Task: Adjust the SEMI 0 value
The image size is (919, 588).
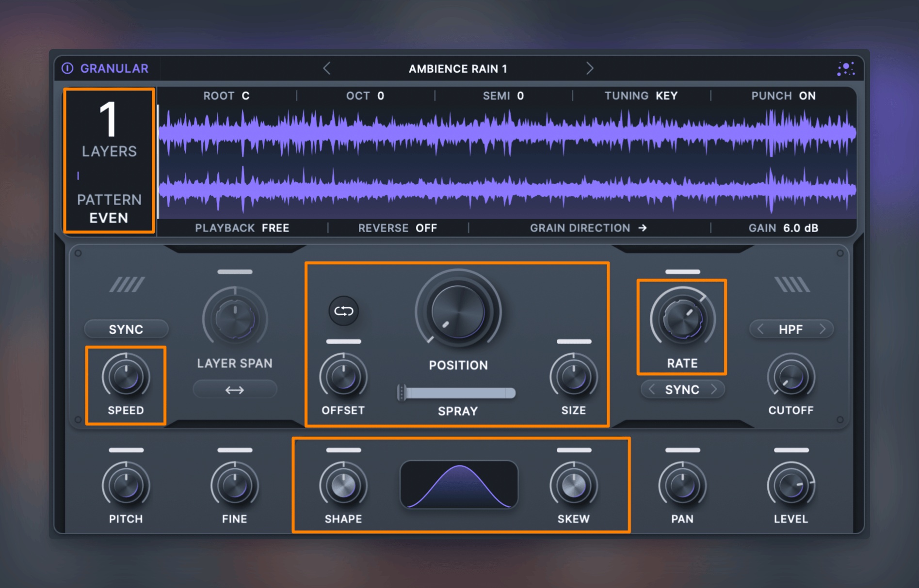Action: (503, 95)
